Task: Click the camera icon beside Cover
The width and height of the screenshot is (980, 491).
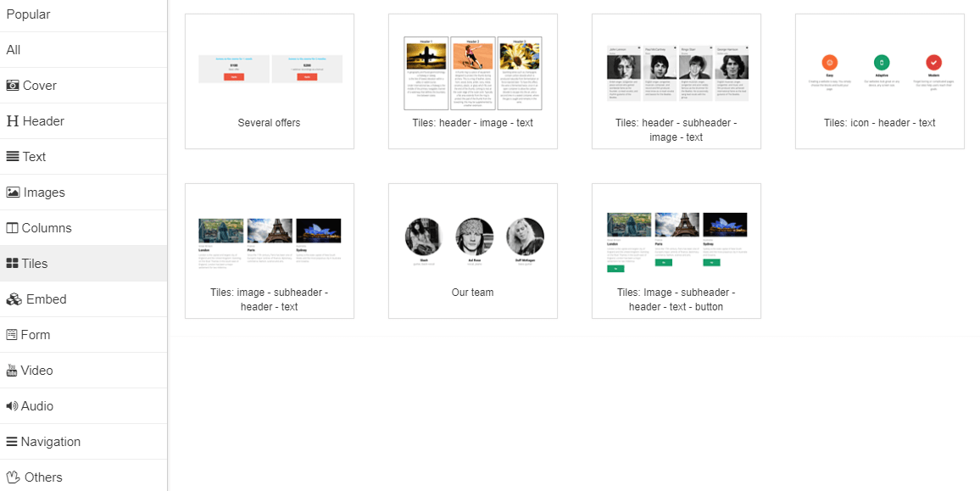Action: (x=13, y=86)
